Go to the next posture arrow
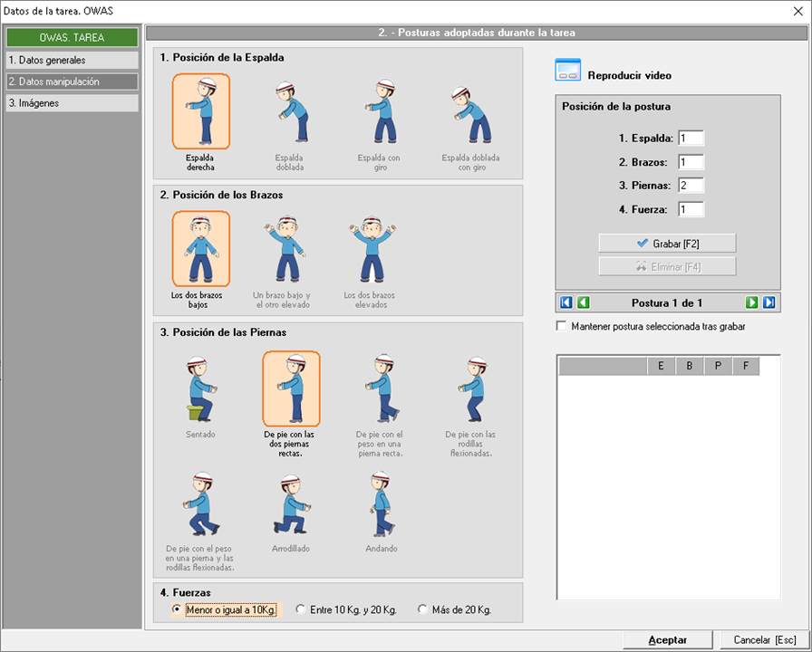812x652 pixels. tap(752, 302)
